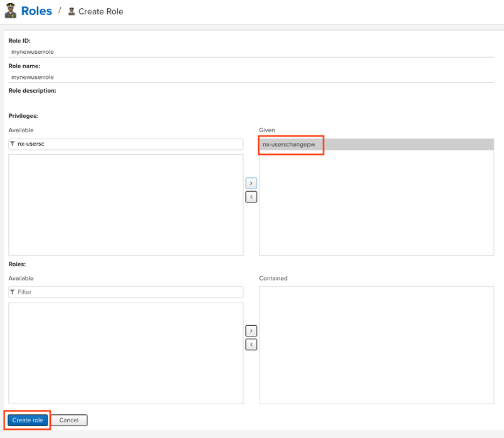Remove given privilege with left arrow
Image resolution: width=504 pixels, height=438 pixels.
click(x=251, y=197)
